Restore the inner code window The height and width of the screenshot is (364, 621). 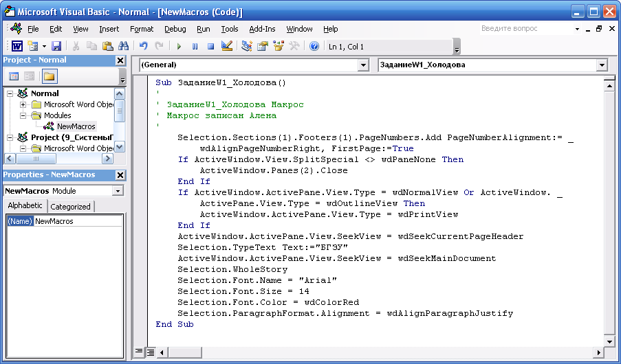click(x=599, y=29)
